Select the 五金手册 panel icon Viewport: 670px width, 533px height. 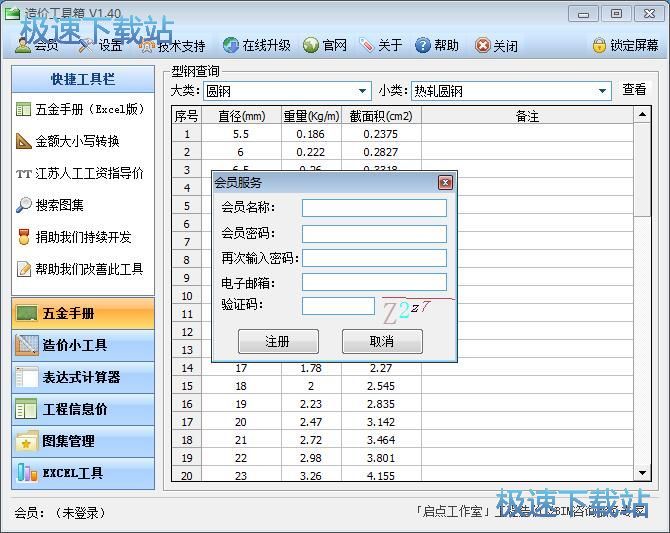point(26,313)
